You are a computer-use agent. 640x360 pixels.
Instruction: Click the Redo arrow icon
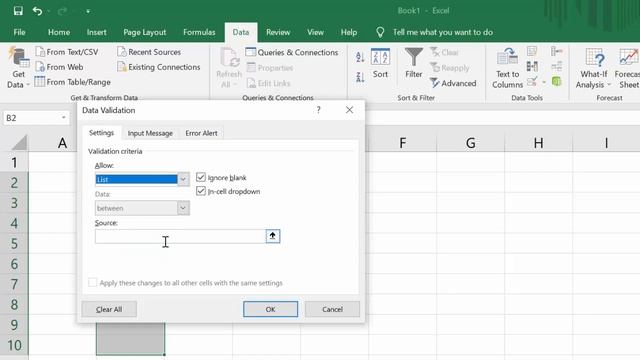pyautogui.click(x=62, y=11)
